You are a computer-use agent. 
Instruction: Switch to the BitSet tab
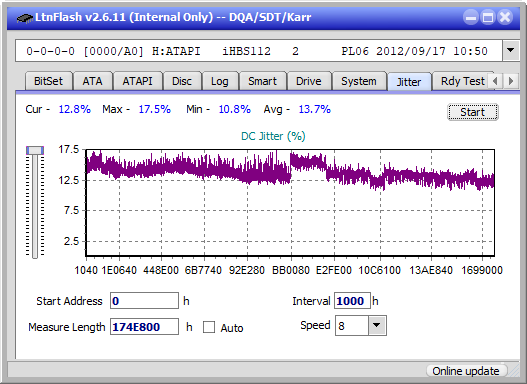coord(48,81)
